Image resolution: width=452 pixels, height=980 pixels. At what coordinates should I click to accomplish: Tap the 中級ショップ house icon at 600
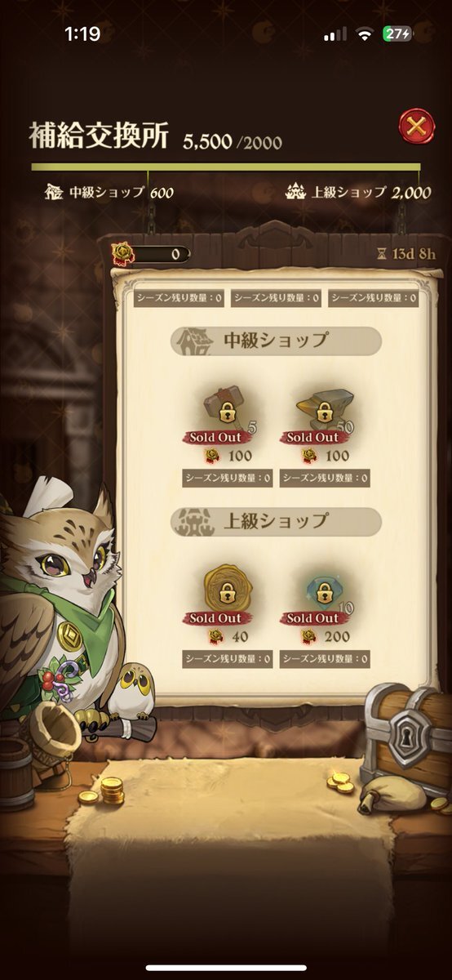(x=55, y=193)
